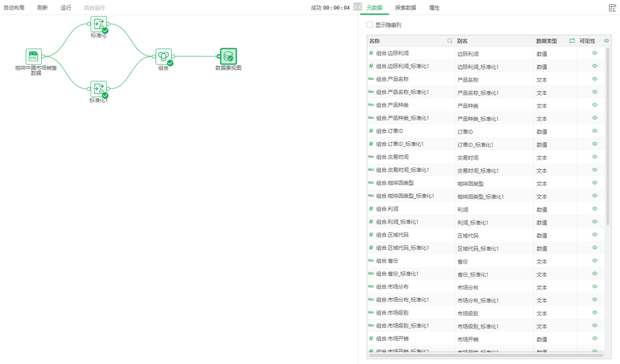This screenshot has width=620, height=364.
Task: Click text type icon of 组合.产品名称
Action: [x=371, y=79]
